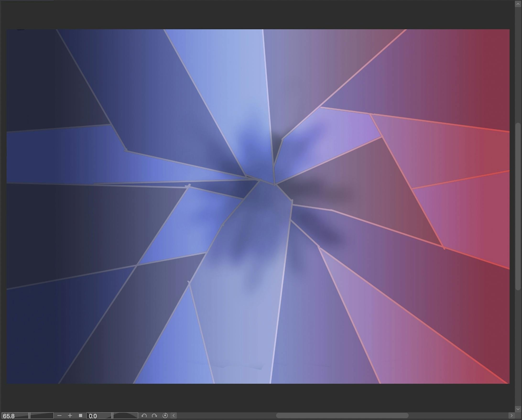Click the zoom out minus icon
The image size is (522, 420).
[x=60, y=416]
